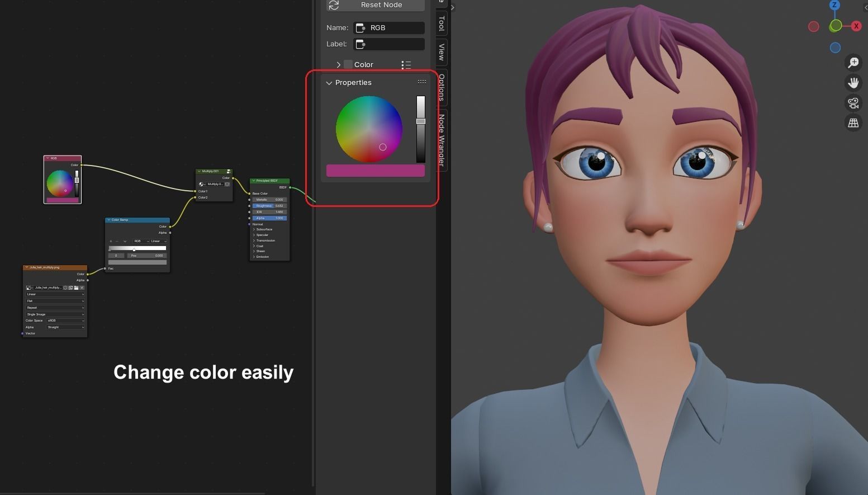Click the Pos 0.000 field in Color Ramp

click(147, 256)
